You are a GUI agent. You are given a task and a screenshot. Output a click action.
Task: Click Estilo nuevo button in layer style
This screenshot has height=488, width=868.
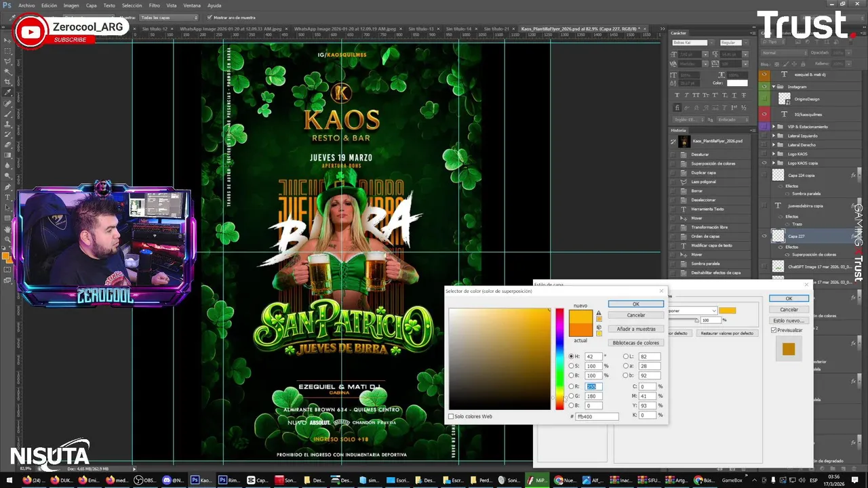coord(789,321)
